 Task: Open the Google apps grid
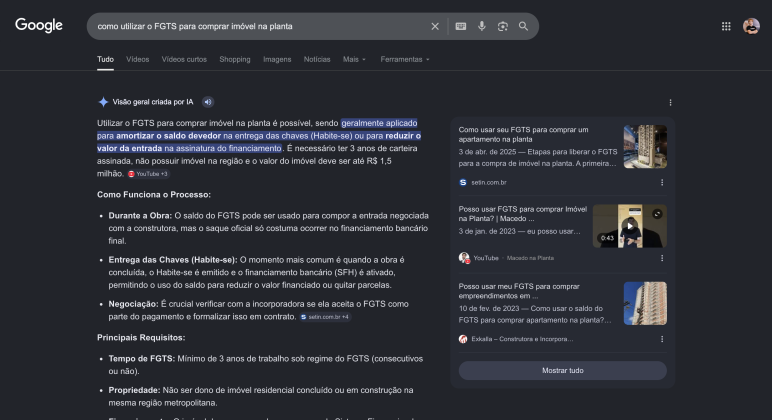pyautogui.click(x=726, y=27)
